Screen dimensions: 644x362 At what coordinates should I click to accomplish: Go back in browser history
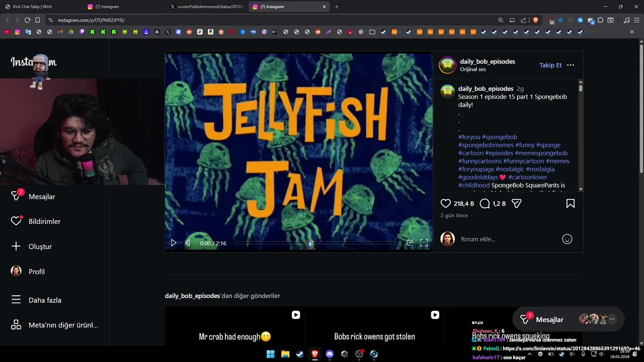coord(7,20)
